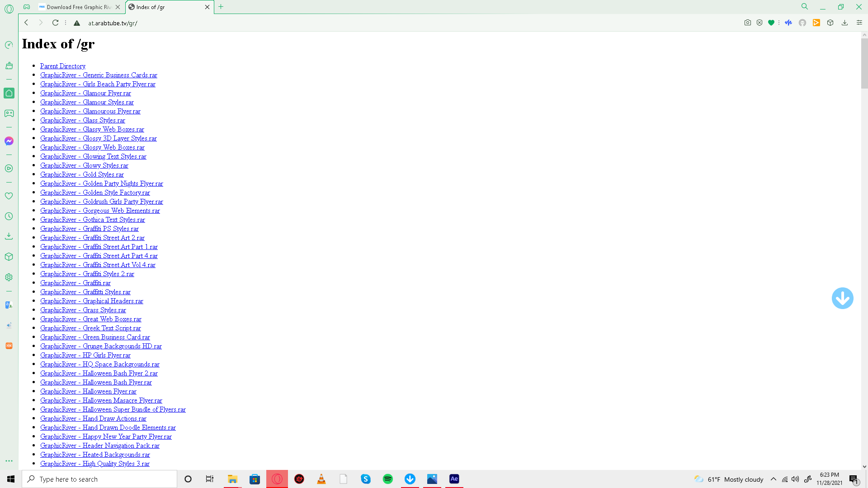868x488 pixels.
Task: Open Bookmarks heart in sidebar
Action: [x=9, y=196]
